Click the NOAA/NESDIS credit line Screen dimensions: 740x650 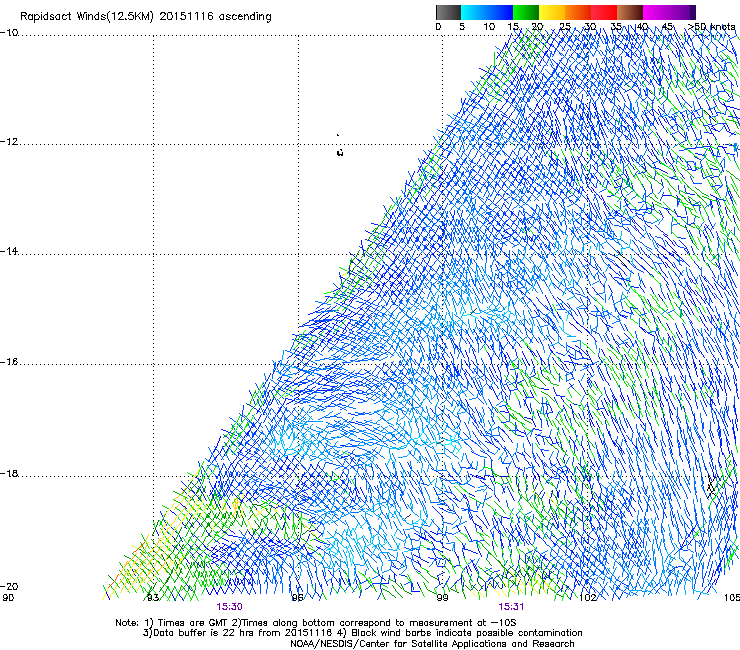pyautogui.click(x=432, y=644)
